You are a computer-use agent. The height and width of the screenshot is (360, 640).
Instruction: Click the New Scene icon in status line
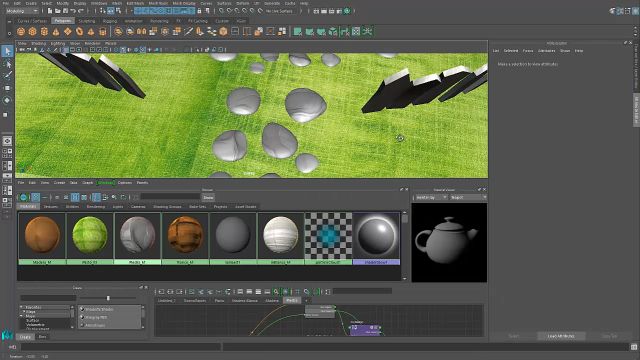(x=50, y=11)
